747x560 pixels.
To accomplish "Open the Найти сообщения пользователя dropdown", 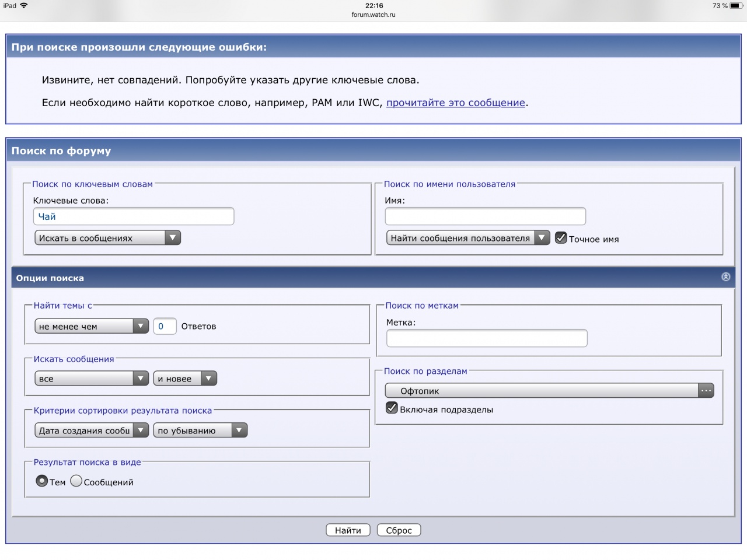I will 468,238.
